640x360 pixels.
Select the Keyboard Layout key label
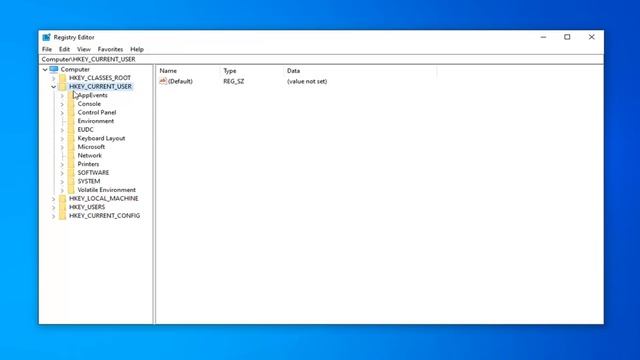pyautogui.click(x=101, y=138)
